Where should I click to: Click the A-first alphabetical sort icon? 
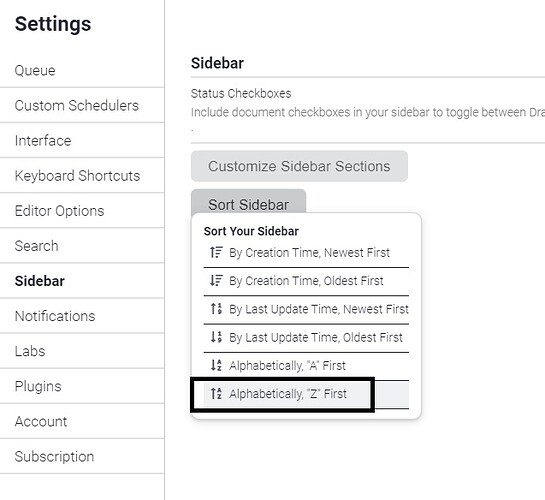(x=216, y=365)
